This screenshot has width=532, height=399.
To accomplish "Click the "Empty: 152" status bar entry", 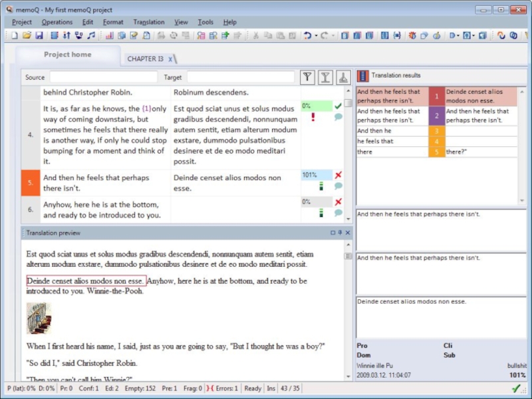I will (140, 388).
